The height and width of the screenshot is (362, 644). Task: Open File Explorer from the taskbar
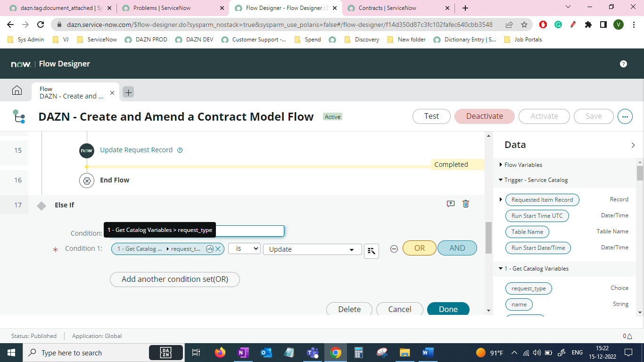pos(405,353)
